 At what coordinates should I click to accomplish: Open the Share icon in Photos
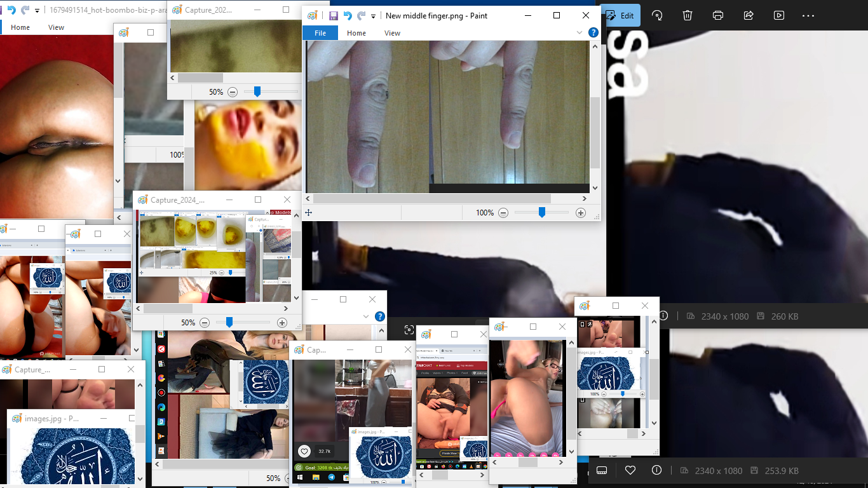coord(749,15)
